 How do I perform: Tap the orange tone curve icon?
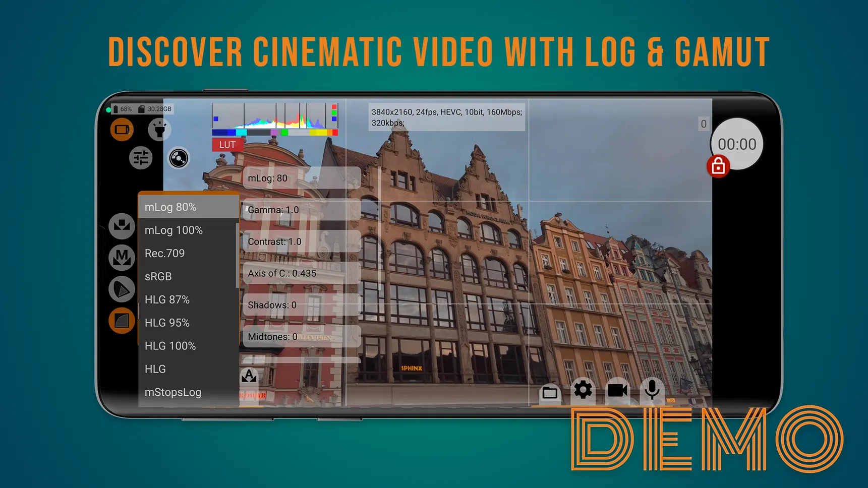[122, 321]
